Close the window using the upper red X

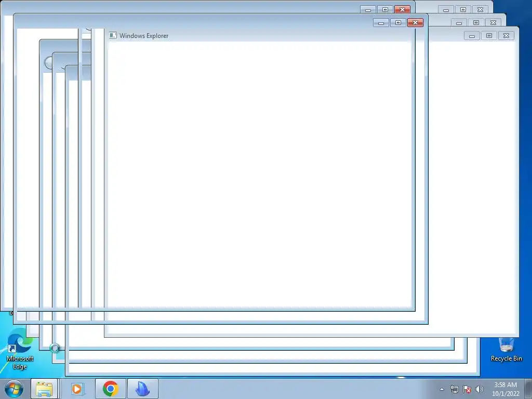(x=403, y=9)
